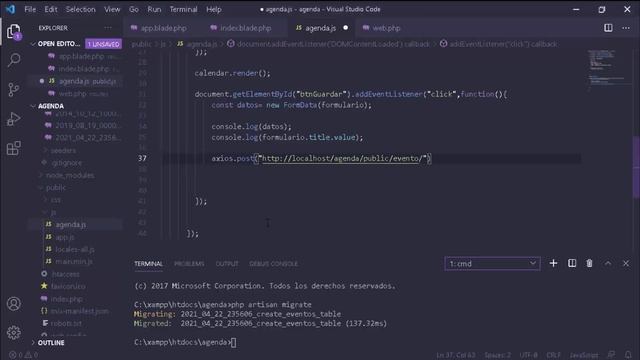Viewport: 640px width, 360px height.
Task: Create a new terminal with plus icon
Action: point(553,263)
